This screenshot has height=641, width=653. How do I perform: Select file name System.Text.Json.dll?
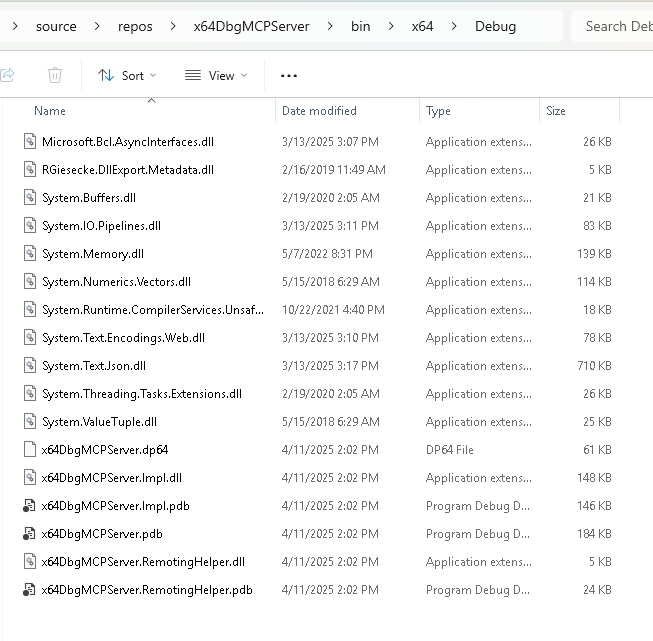tap(94, 366)
